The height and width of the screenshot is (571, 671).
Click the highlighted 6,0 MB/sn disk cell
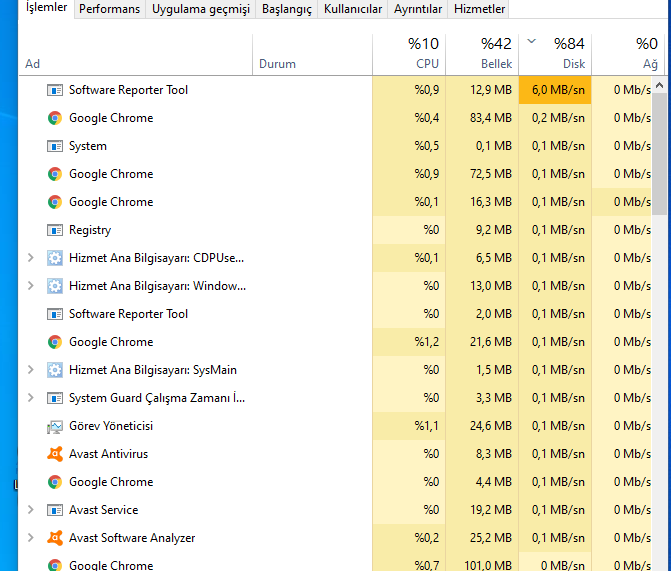point(554,90)
